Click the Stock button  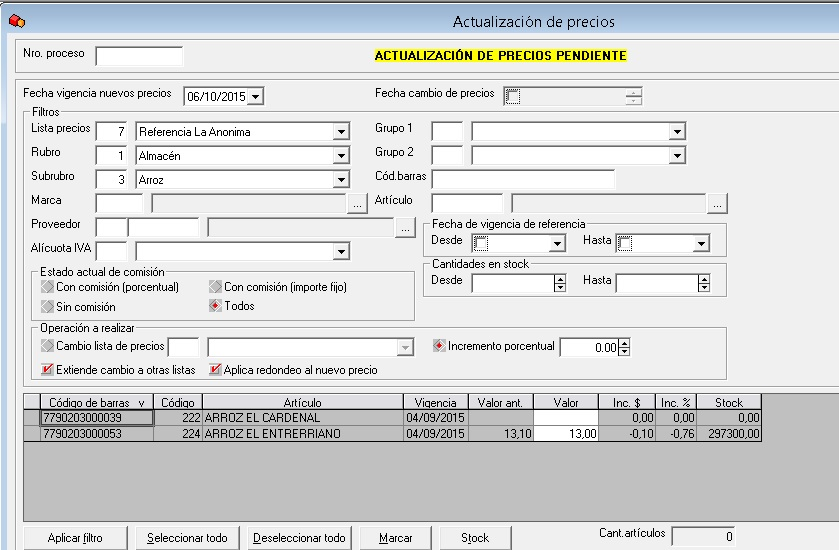[475, 538]
